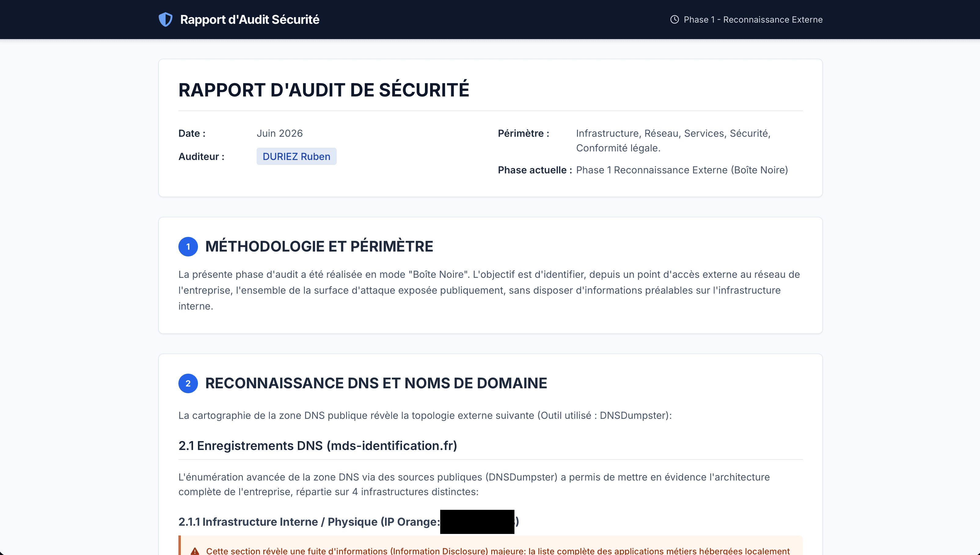The image size is (980, 555).
Task: Click the Rapport d'Audit Sécurité header title
Action: [250, 20]
